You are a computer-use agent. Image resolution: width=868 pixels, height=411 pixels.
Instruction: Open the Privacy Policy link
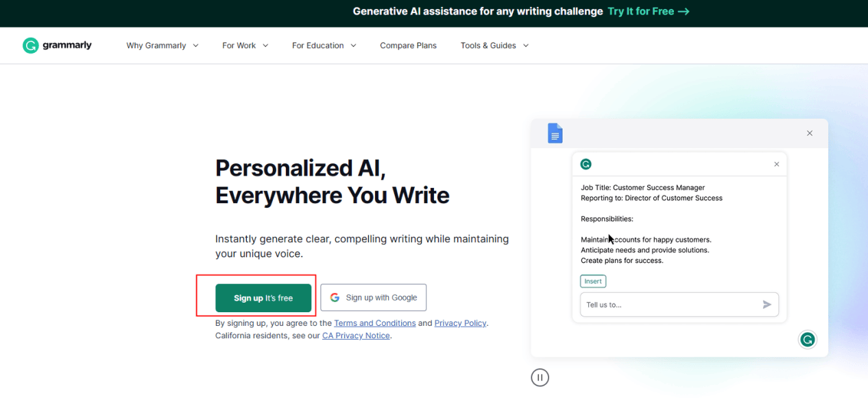pos(460,323)
